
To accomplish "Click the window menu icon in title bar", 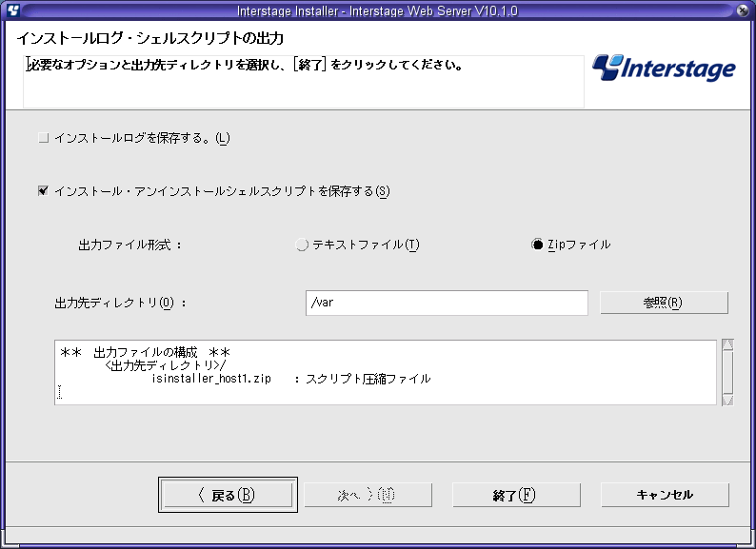I will pyautogui.click(x=12, y=10).
